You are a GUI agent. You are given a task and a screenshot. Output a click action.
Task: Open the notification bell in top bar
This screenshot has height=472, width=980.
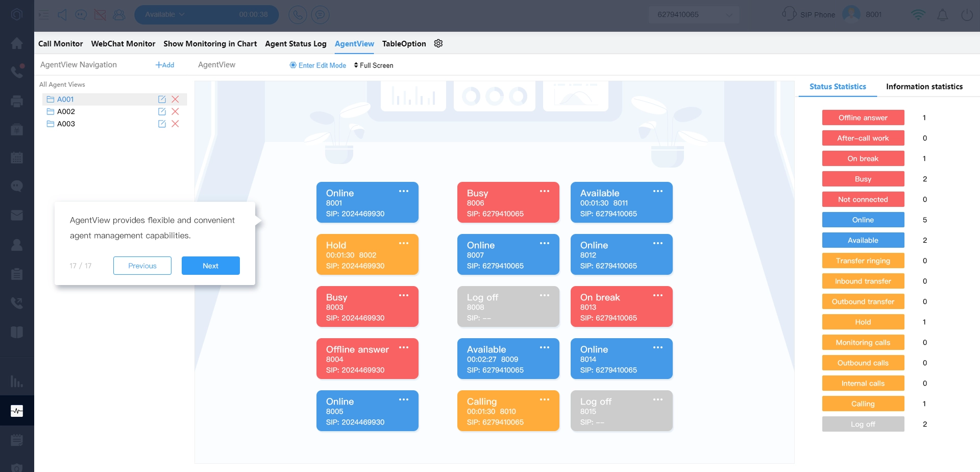click(942, 15)
